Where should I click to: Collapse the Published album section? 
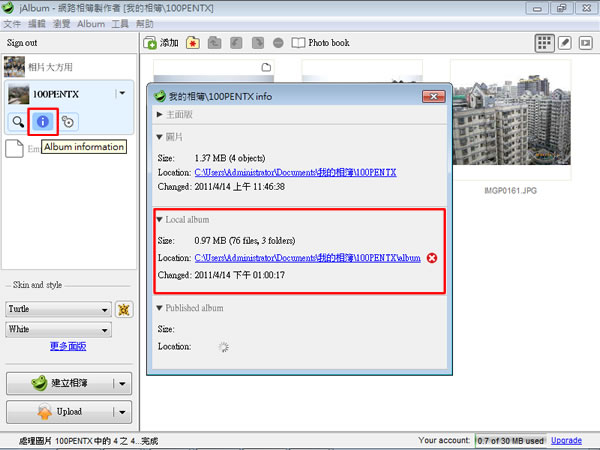pos(160,308)
